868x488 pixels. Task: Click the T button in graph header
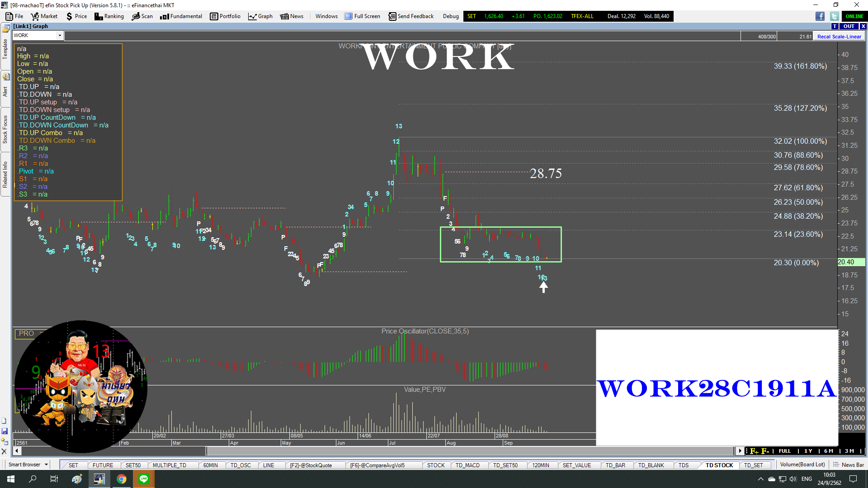[x=835, y=26]
